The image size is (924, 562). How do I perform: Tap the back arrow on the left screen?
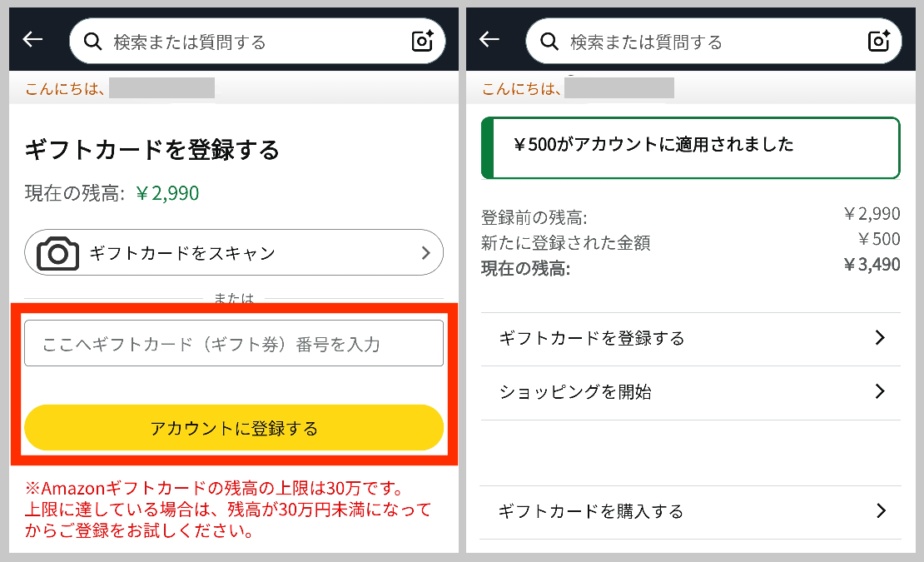click(x=31, y=39)
